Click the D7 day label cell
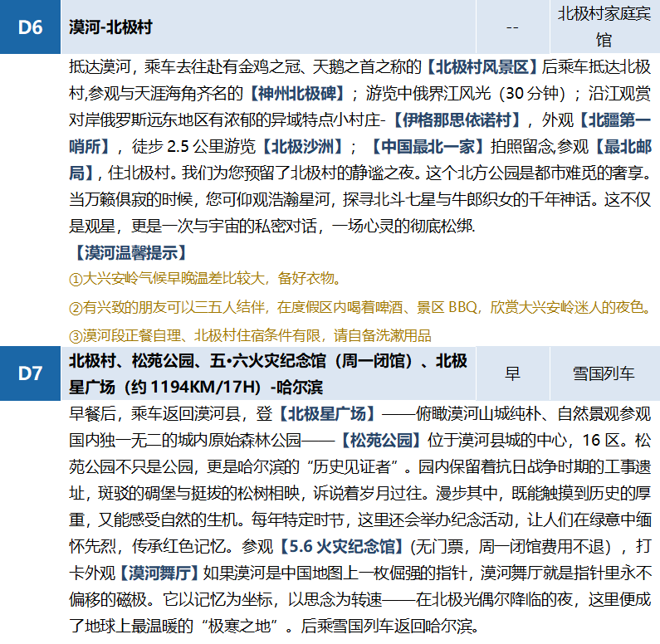660x644 pixels. pos(30,373)
